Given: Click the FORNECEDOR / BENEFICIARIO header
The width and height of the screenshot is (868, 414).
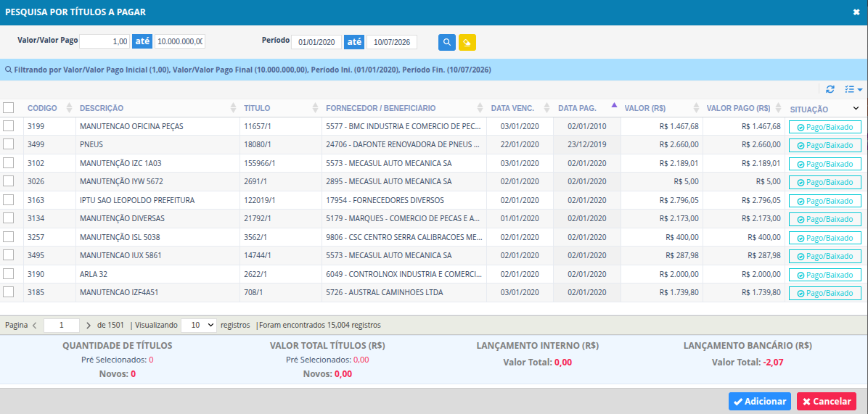Looking at the screenshot, I should pos(381,108).
